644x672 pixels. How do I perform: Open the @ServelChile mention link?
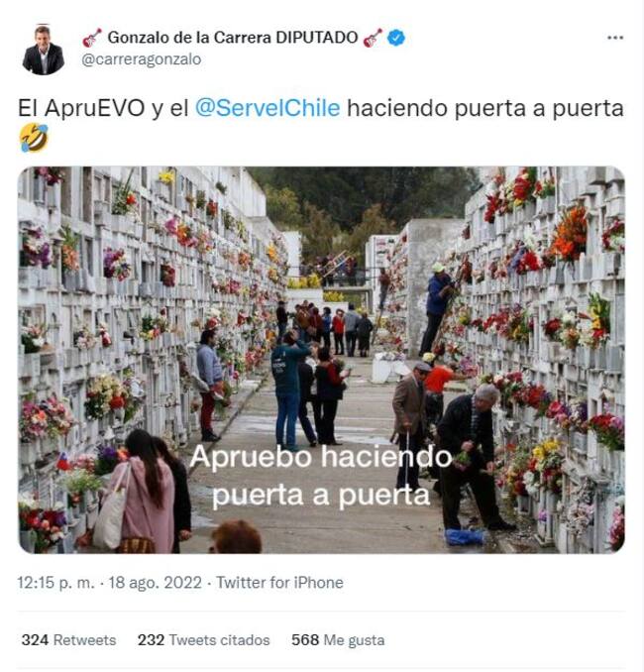coord(268,108)
